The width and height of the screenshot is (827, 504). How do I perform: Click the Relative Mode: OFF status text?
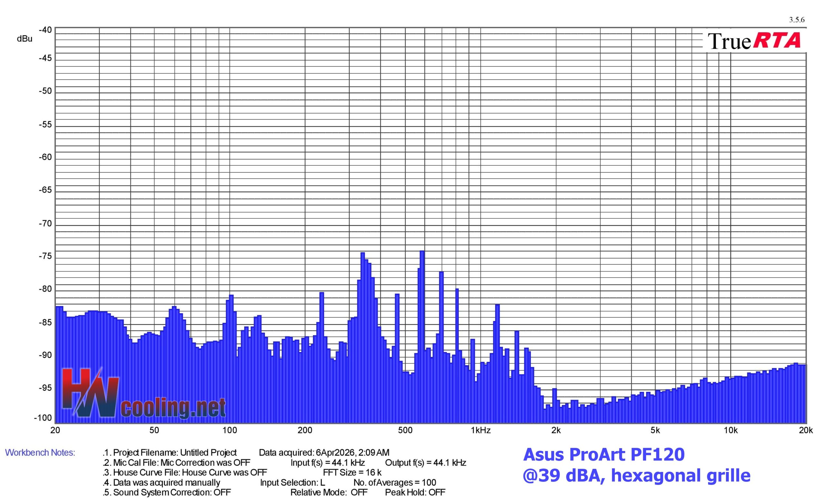[329, 492]
